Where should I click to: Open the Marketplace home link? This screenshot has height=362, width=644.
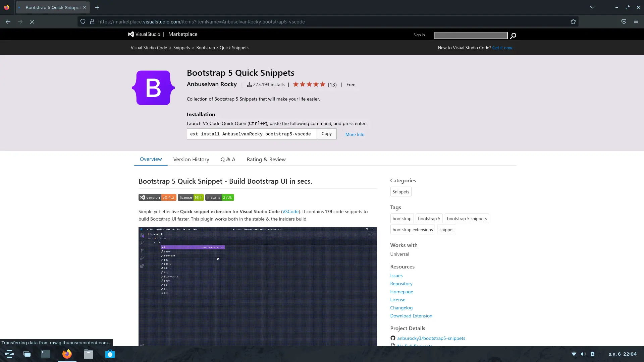[x=183, y=34]
